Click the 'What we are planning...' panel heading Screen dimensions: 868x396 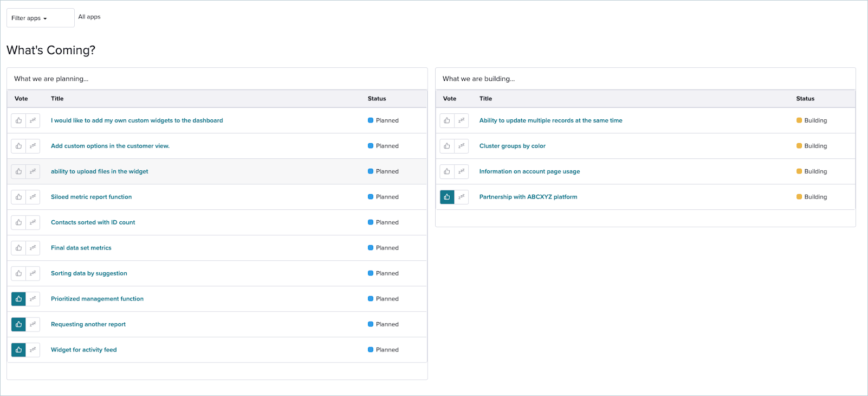51,79
